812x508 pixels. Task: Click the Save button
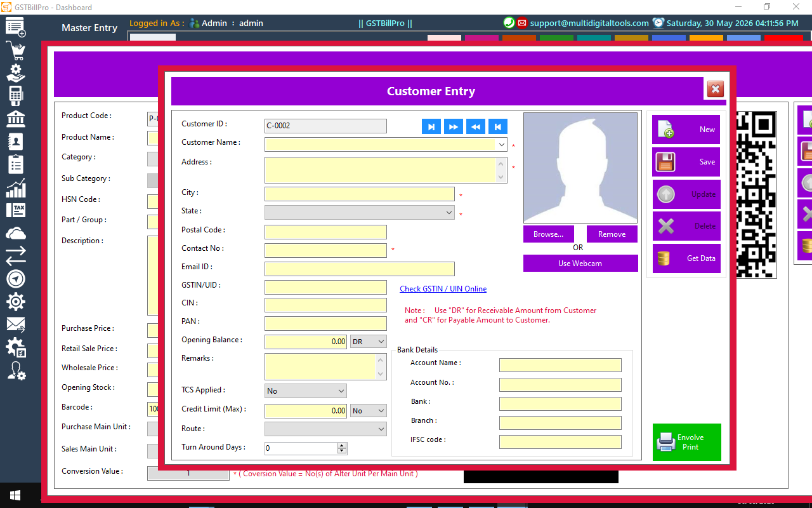pyautogui.click(x=686, y=162)
